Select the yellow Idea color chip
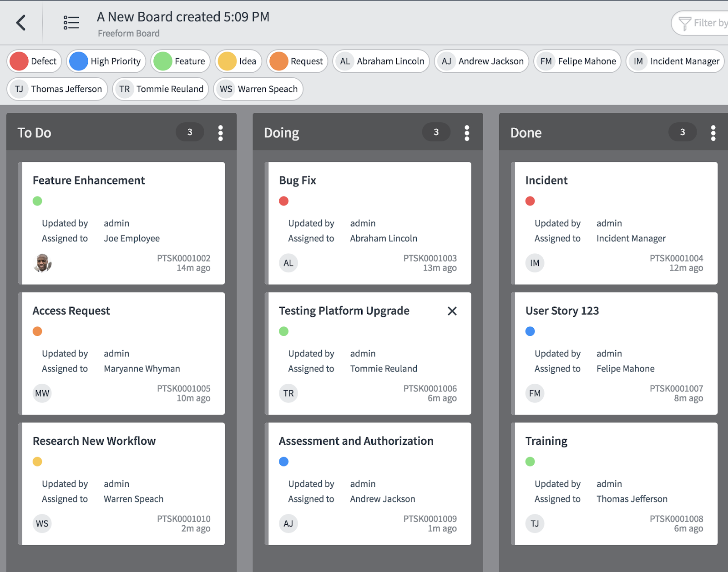 (x=227, y=61)
